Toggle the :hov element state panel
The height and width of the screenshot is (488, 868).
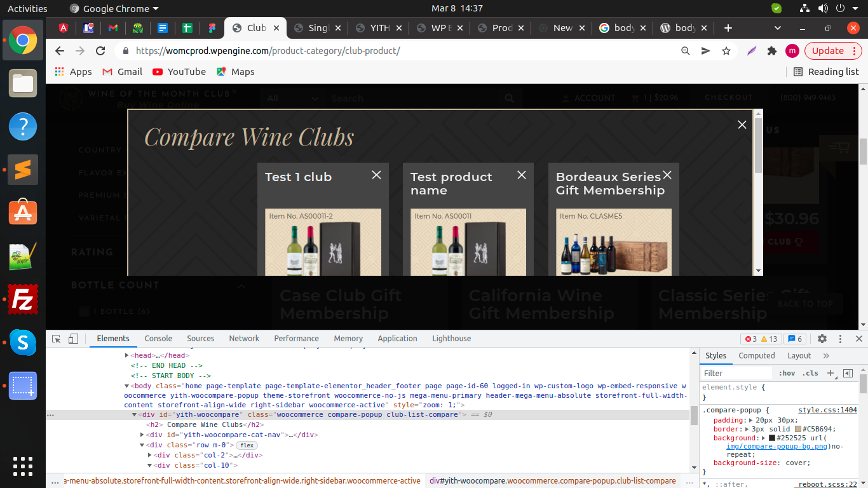pyautogui.click(x=787, y=373)
